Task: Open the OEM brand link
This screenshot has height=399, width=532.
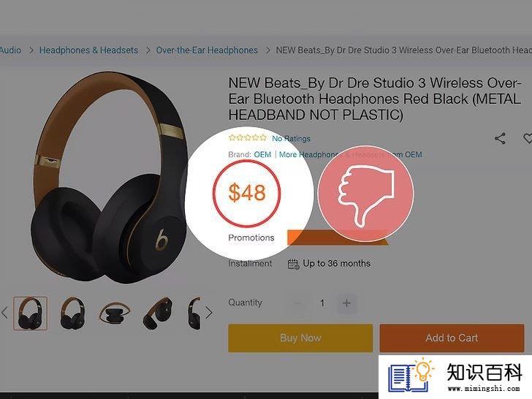Action: (262, 155)
